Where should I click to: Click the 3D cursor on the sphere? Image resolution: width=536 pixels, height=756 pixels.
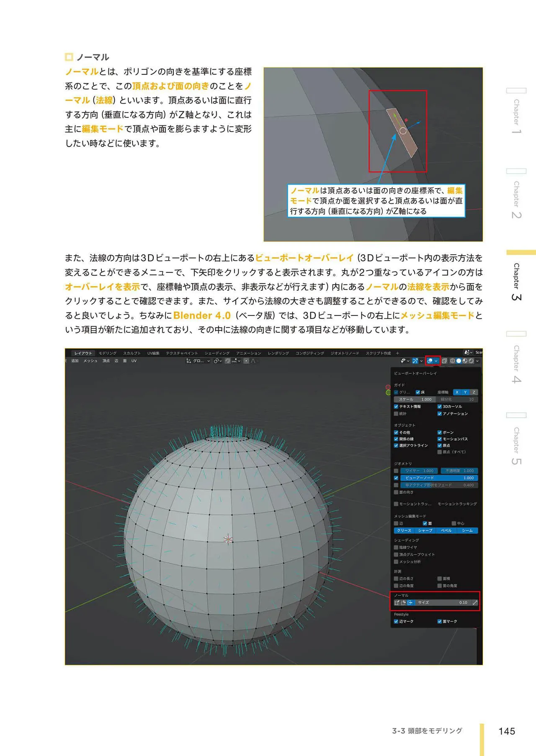point(228,539)
